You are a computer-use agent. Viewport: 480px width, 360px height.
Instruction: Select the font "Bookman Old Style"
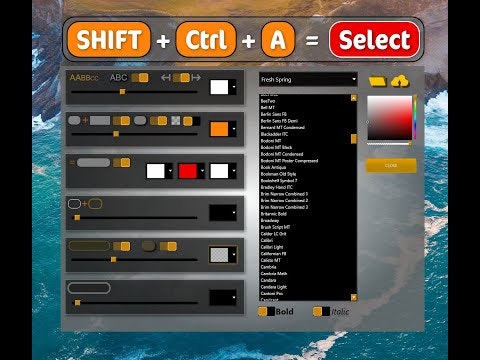point(278,174)
